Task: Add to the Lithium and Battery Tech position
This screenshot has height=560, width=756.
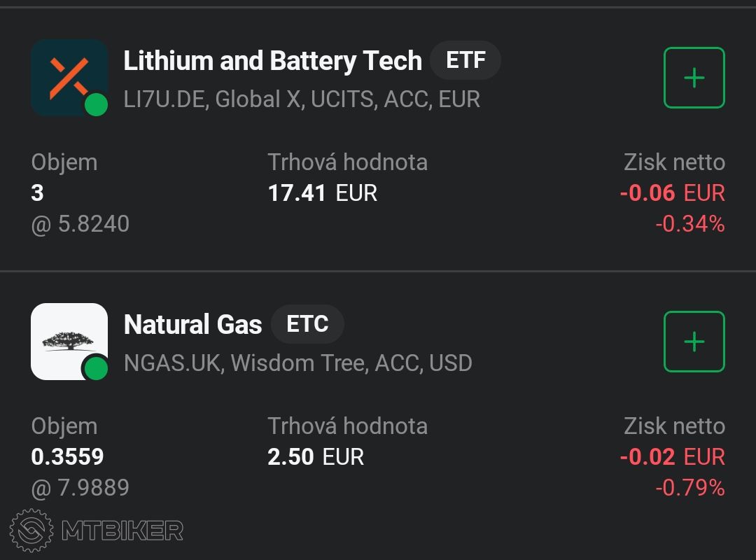Action: [x=694, y=78]
